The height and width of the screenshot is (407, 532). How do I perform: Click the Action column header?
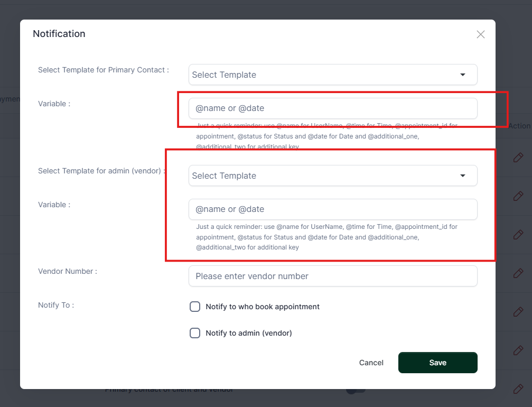click(519, 126)
